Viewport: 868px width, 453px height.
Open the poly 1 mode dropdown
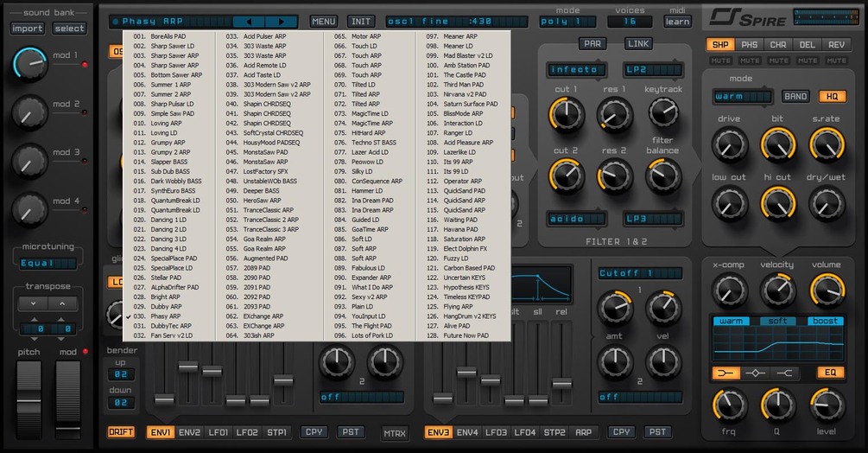click(568, 22)
